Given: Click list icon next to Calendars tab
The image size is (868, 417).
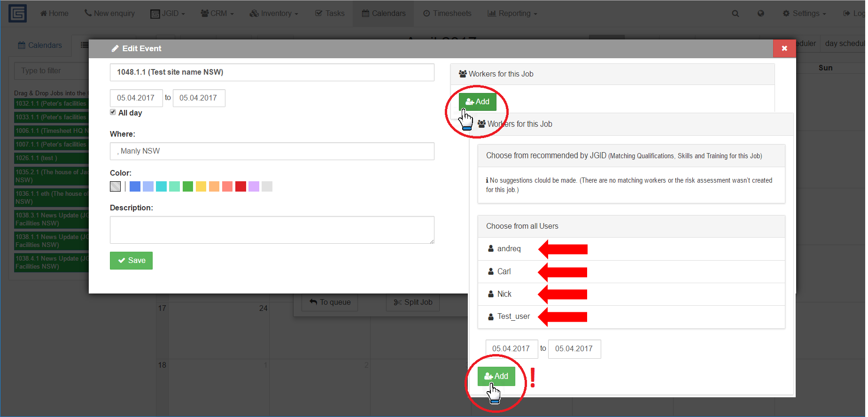Looking at the screenshot, I should tap(85, 45).
